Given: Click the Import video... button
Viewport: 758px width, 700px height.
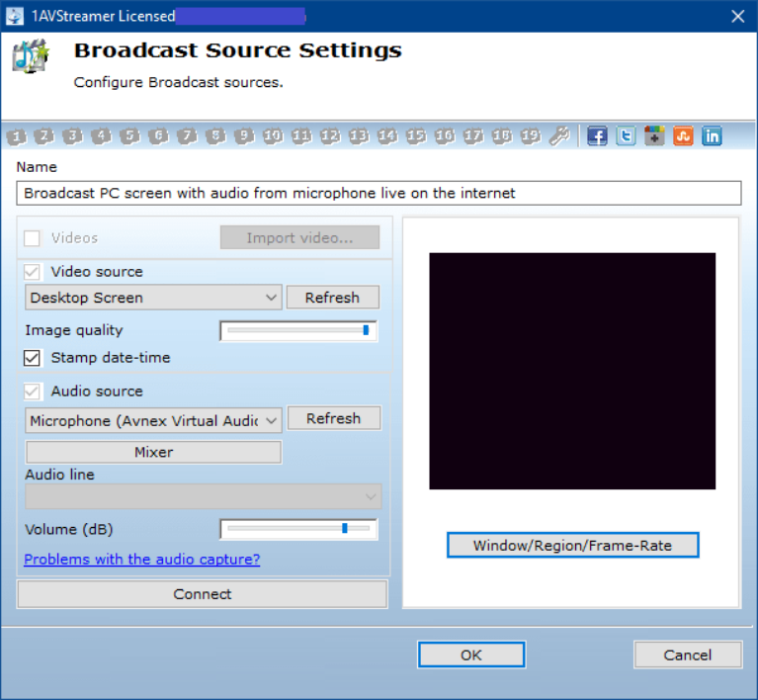Looking at the screenshot, I should (x=299, y=237).
